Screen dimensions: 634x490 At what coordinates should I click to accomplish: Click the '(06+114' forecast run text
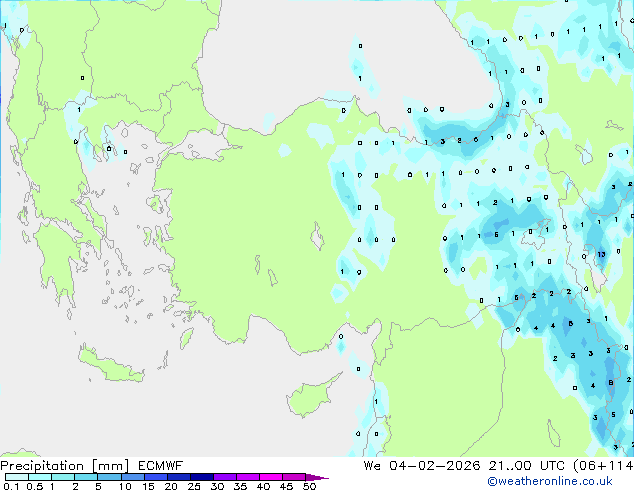pos(603,466)
